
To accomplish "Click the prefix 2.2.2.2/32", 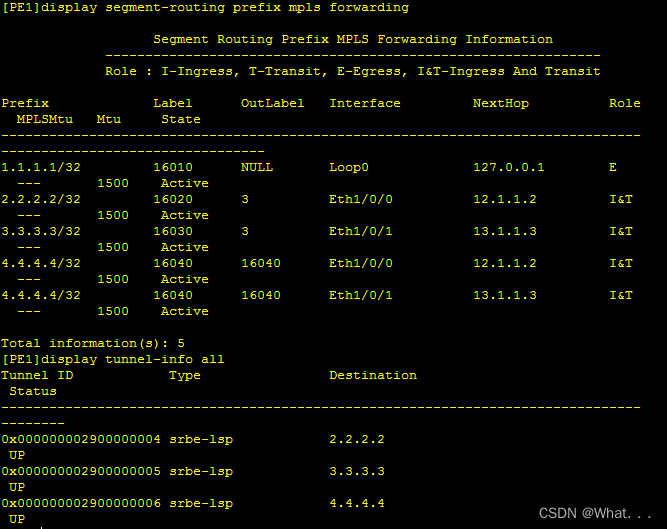I will point(41,199).
